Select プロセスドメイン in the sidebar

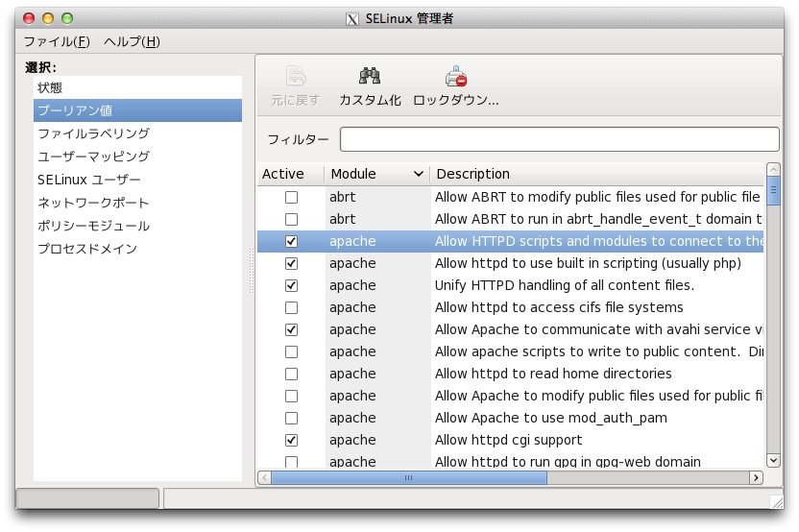(137, 249)
